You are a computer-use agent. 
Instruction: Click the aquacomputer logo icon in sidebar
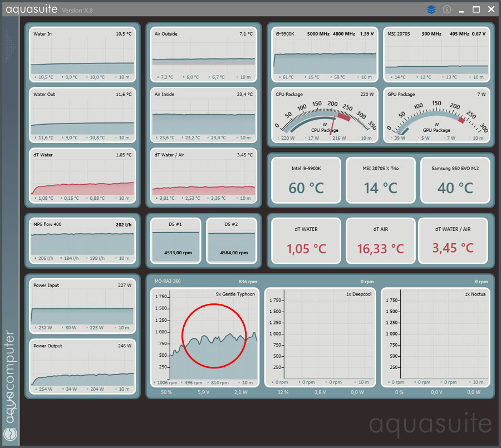click(x=10, y=435)
